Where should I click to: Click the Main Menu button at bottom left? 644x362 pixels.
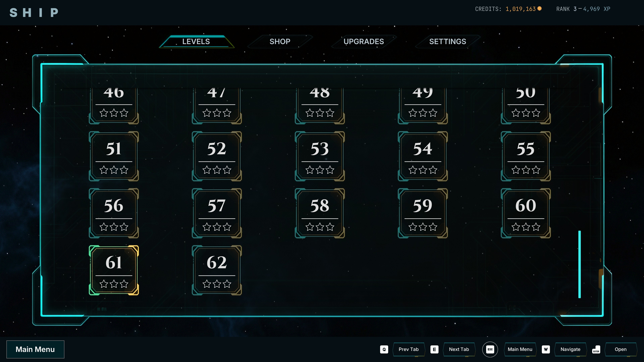(35, 349)
